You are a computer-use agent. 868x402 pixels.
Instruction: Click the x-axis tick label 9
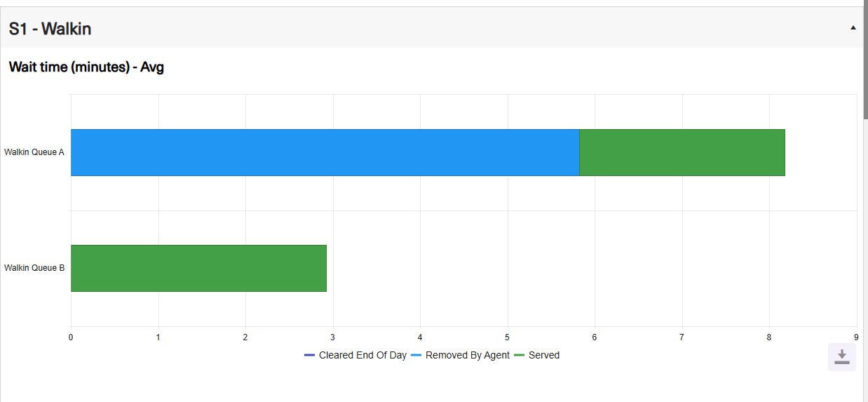pos(856,337)
